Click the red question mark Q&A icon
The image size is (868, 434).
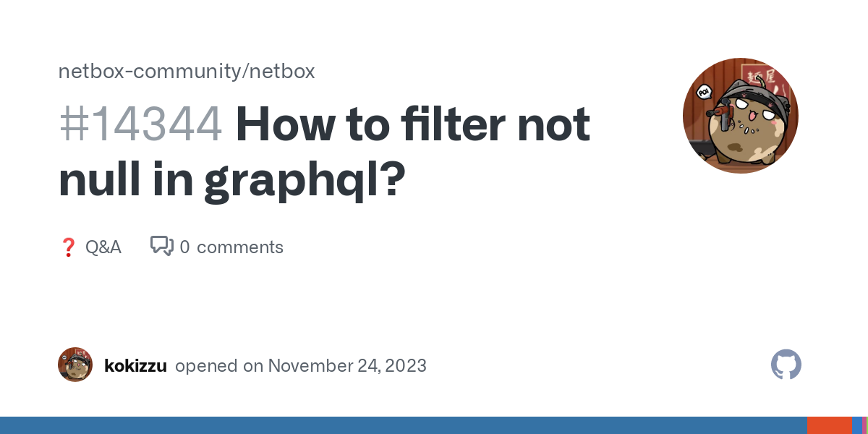coord(68,247)
